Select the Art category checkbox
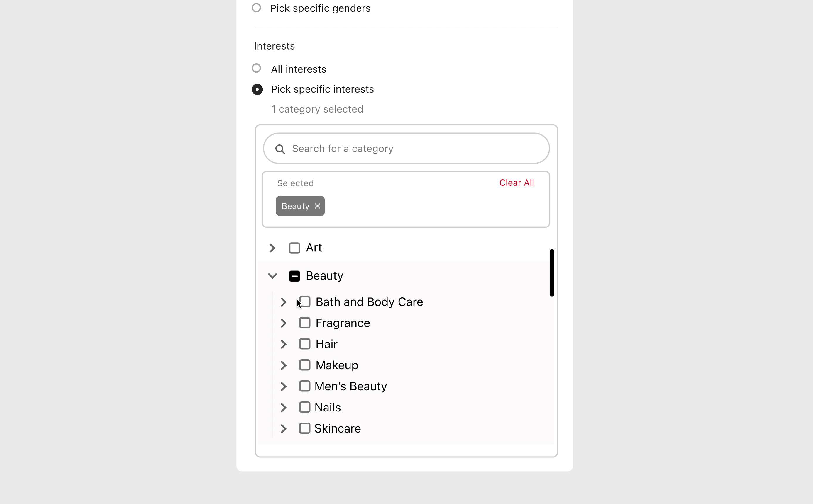 pyautogui.click(x=294, y=248)
